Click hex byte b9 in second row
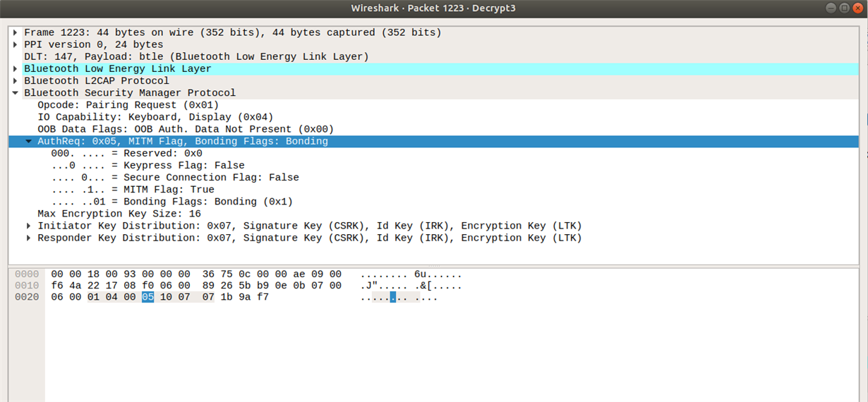The height and width of the screenshot is (402, 868). pyautogui.click(x=263, y=286)
